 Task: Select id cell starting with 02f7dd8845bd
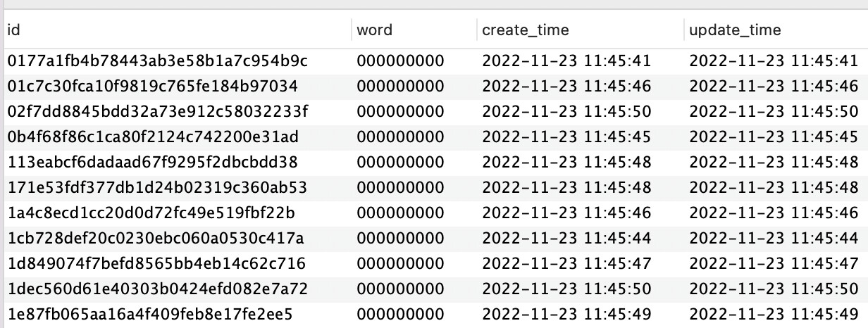(x=158, y=112)
